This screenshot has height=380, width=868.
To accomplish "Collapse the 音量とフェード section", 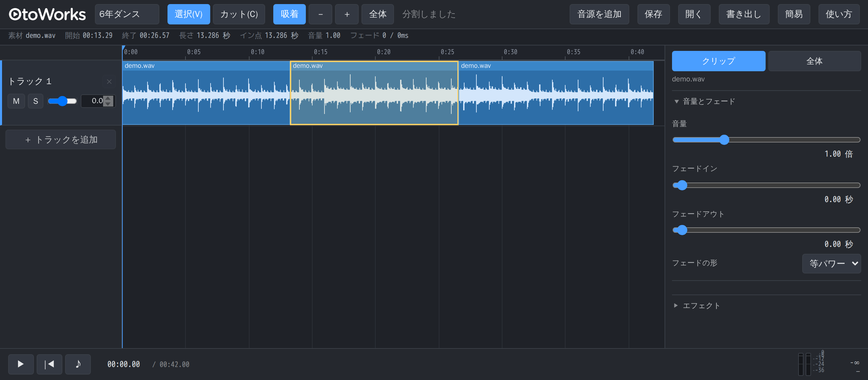I will click(x=705, y=101).
